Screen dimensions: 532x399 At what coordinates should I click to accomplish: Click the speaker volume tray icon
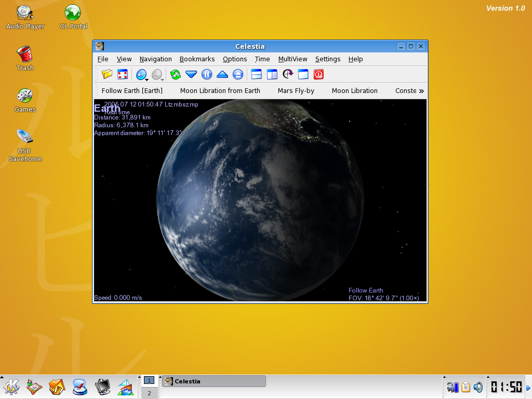coord(478,387)
